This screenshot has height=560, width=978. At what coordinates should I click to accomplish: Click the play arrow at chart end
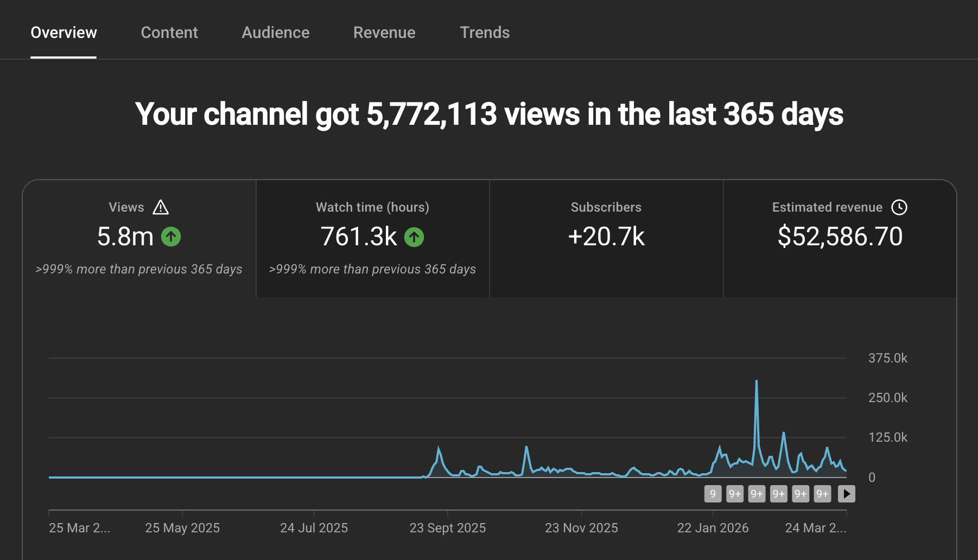pos(847,494)
